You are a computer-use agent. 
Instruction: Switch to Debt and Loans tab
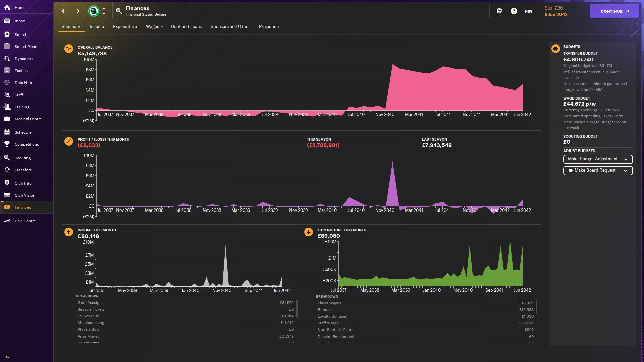186,27
